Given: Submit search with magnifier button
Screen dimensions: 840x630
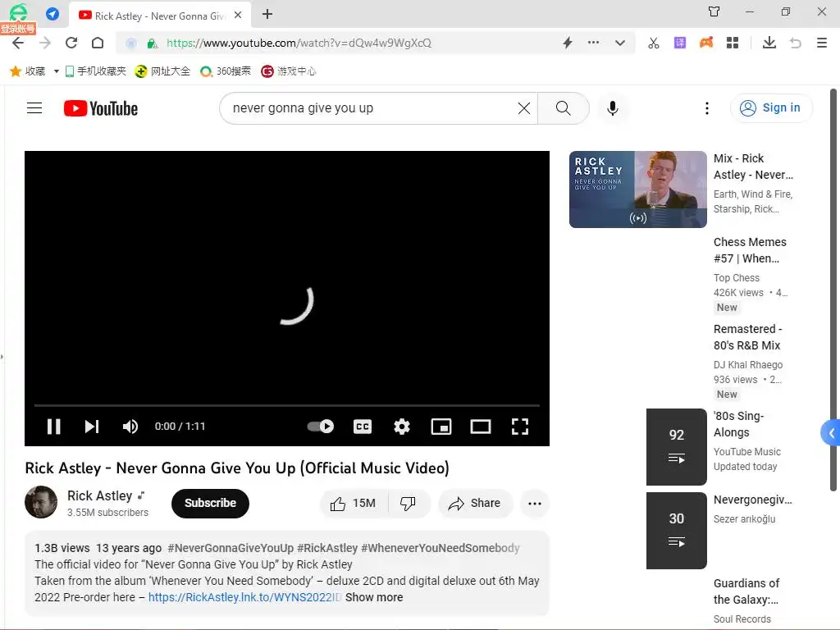Looking at the screenshot, I should click(x=563, y=108).
